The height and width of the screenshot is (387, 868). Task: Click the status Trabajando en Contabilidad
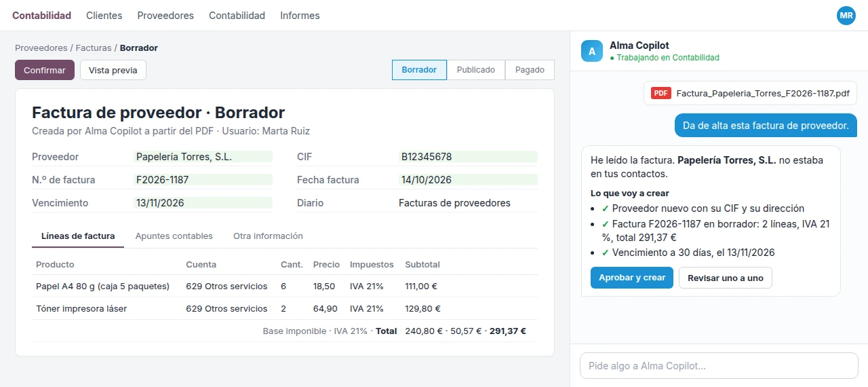click(x=665, y=58)
